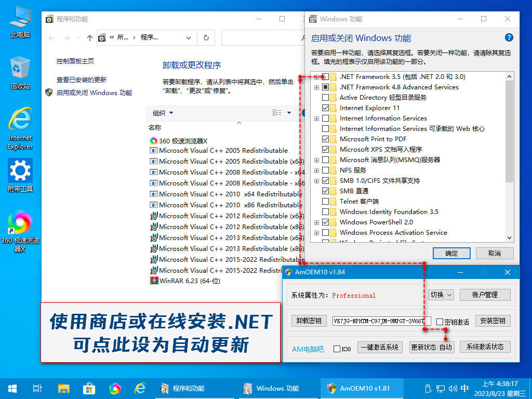Open the network icon in system tray
The width and height of the screenshot is (532, 399).
[x=441, y=389]
